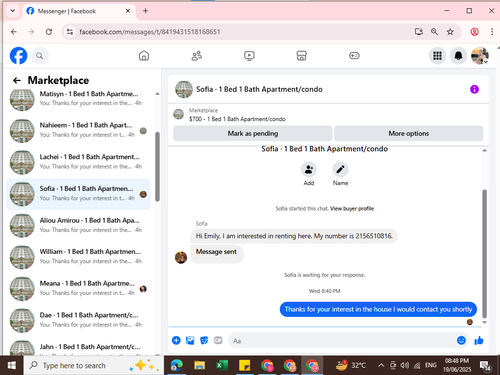Open more actions with the plus icon
500x375 pixels.
(x=176, y=340)
